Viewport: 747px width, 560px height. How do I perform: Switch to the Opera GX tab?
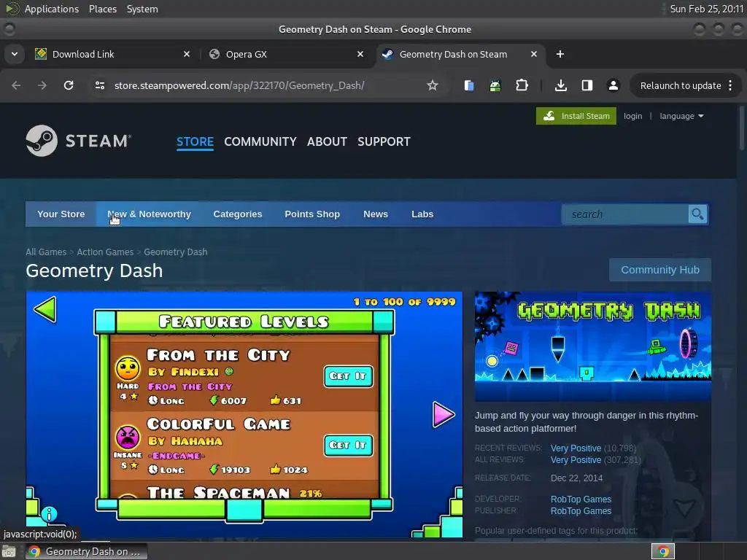[x=286, y=54]
